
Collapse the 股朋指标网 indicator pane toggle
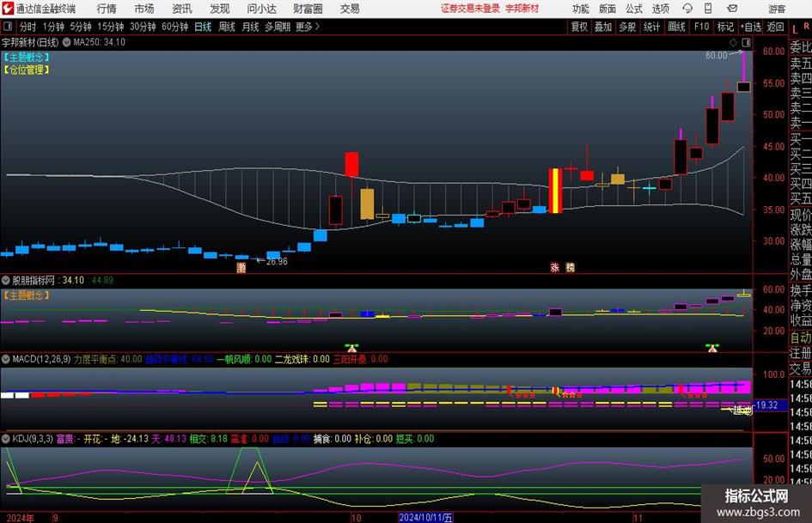point(6,280)
